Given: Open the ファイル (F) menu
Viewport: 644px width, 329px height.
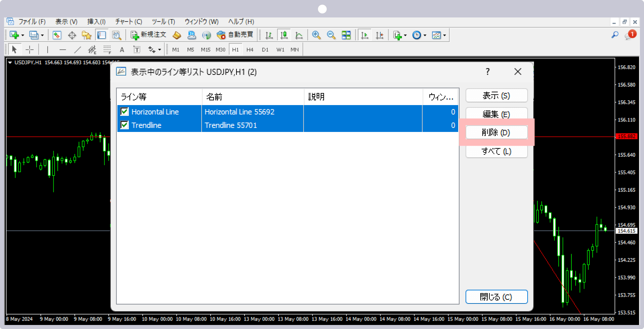Looking at the screenshot, I should pyautogui.click(x=32, y=22).
